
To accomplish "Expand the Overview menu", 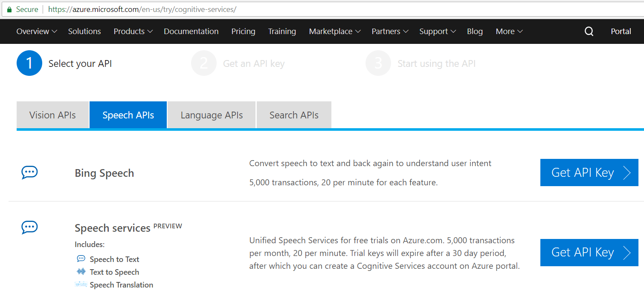I will (x=37, y=32).
